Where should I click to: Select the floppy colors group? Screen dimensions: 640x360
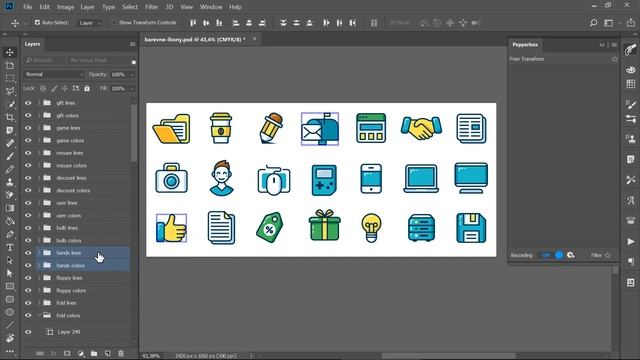tap(83, 290)
